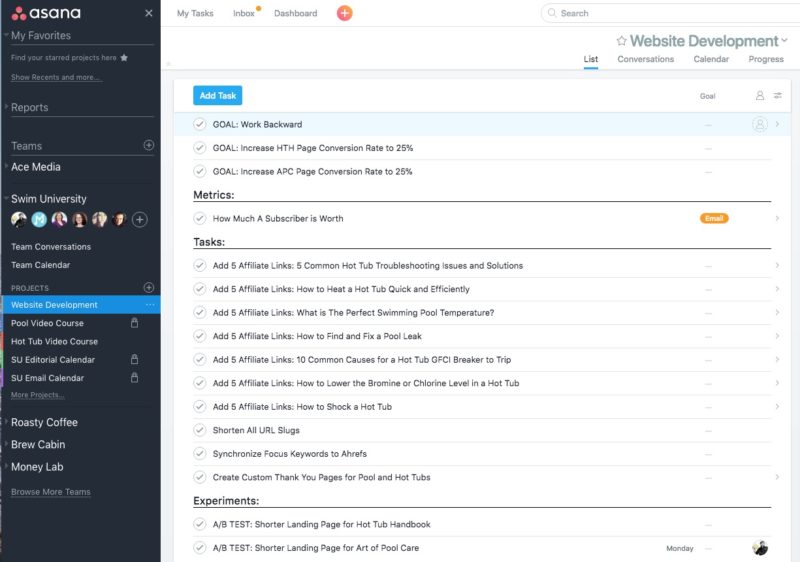This screenshot has width=800, height=562.
Task: Expand the Money Lab team
Action: [6, 466]
